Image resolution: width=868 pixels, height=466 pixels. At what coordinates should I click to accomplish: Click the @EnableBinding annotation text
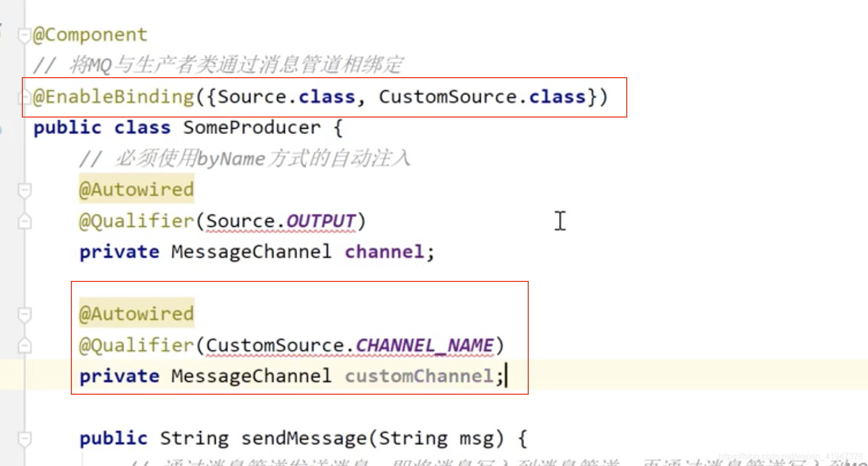coord(113,97)
